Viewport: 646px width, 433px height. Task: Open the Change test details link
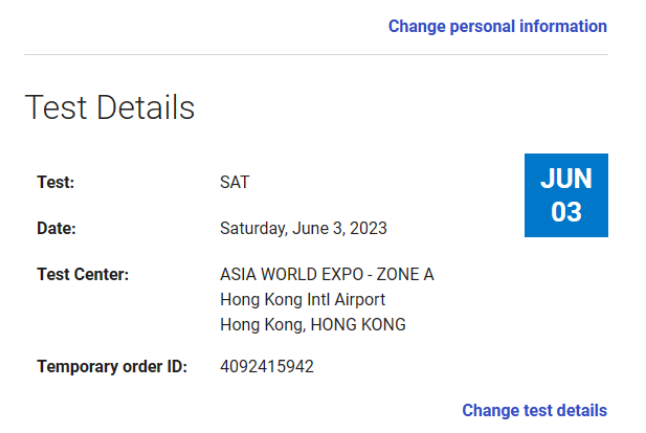(x=534, y=410)
